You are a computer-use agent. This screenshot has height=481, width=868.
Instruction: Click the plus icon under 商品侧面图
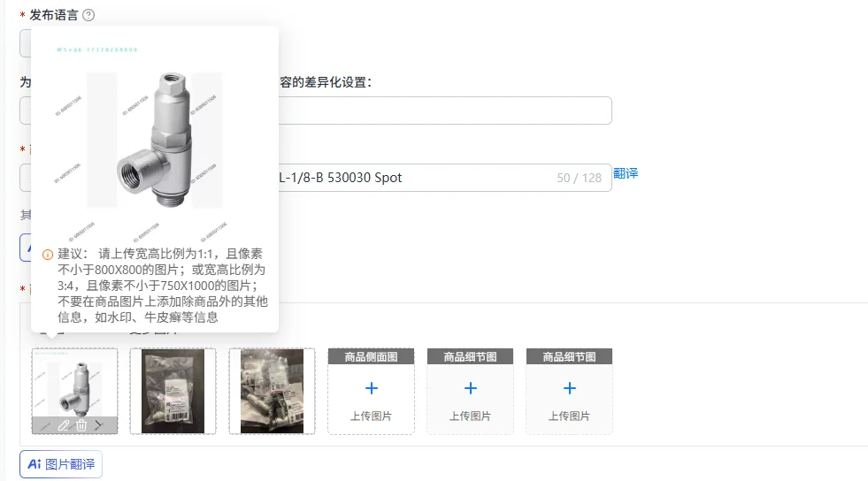pyautogui.click(x=372, y=388)
